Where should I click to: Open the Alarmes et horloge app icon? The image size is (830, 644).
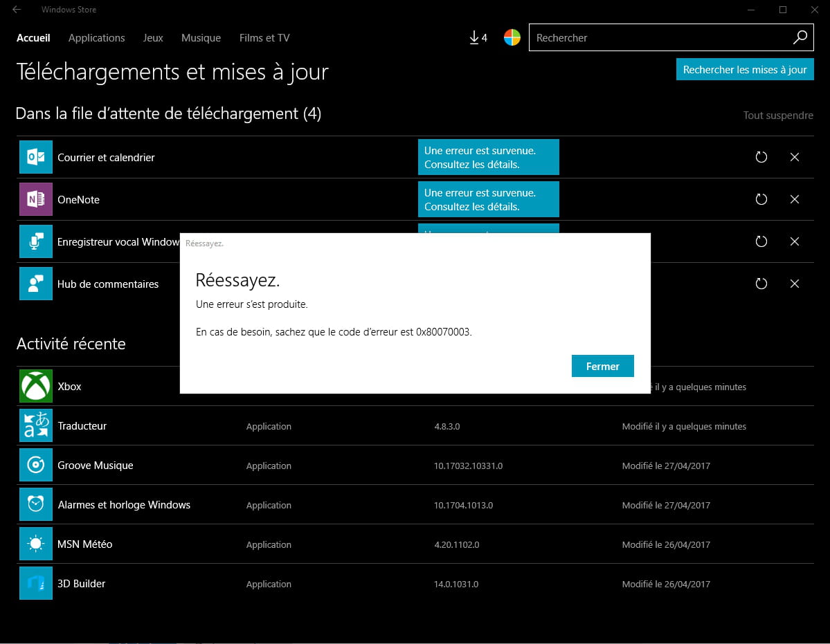36,504
